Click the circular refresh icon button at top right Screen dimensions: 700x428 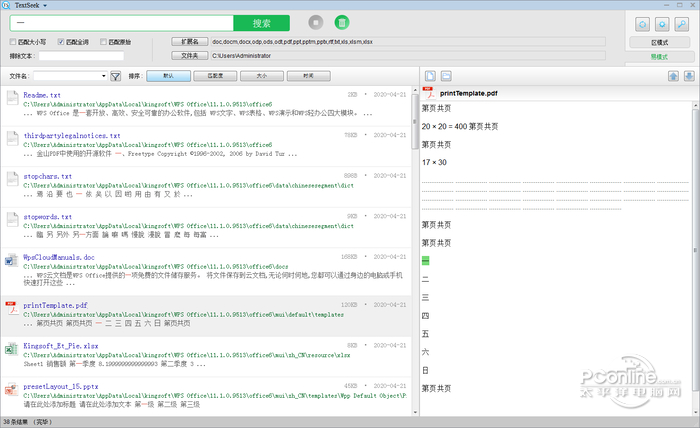click(642, 24)
